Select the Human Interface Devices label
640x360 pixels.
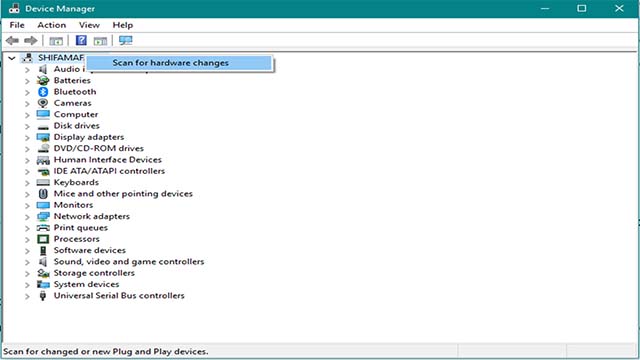(x=108, y=160)
